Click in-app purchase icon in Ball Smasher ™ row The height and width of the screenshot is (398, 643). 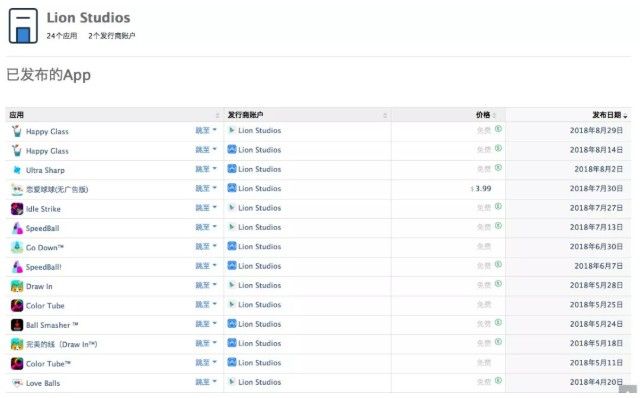point(498,323)
